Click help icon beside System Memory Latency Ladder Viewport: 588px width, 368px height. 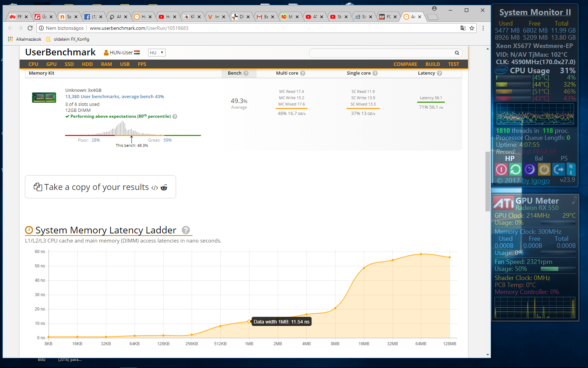click(x=186, y=230)
